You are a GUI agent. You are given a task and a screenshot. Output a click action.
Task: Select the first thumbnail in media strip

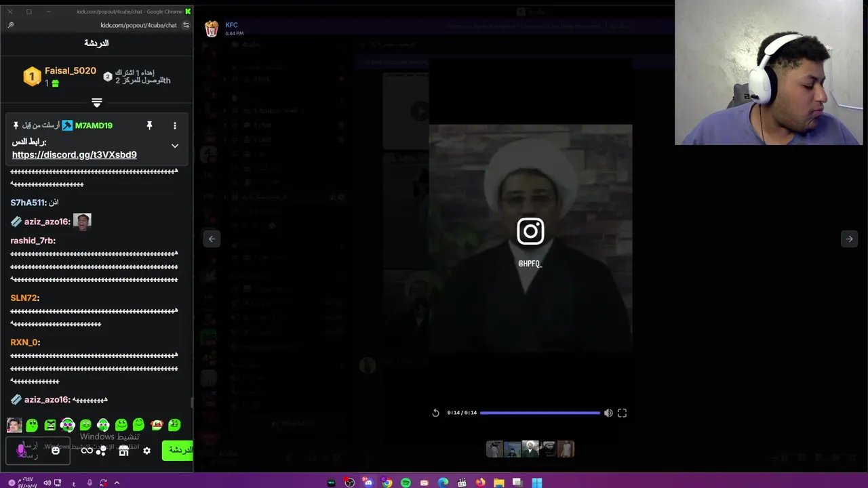click(495, 449)
